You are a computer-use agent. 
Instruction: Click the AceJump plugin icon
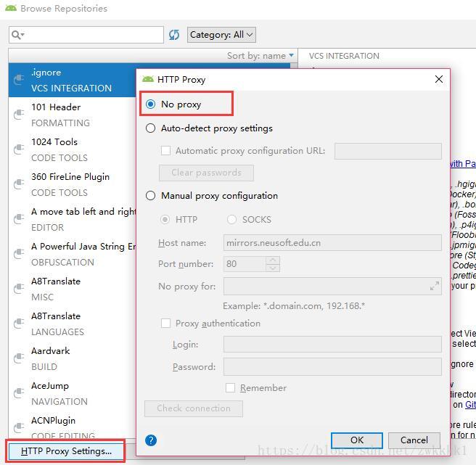tap(19, 393)
